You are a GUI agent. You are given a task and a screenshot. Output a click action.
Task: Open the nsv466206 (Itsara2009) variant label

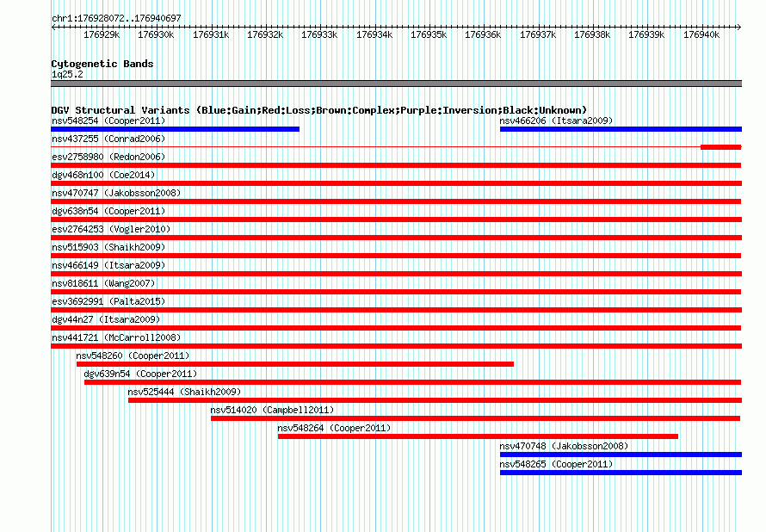pyautogui.click(x=556, y=121)
